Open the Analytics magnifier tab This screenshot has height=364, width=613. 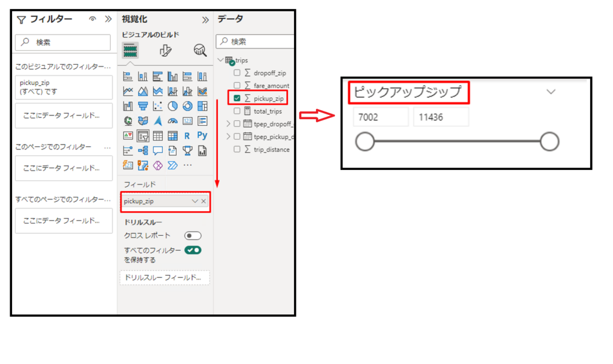click(200, 50)
